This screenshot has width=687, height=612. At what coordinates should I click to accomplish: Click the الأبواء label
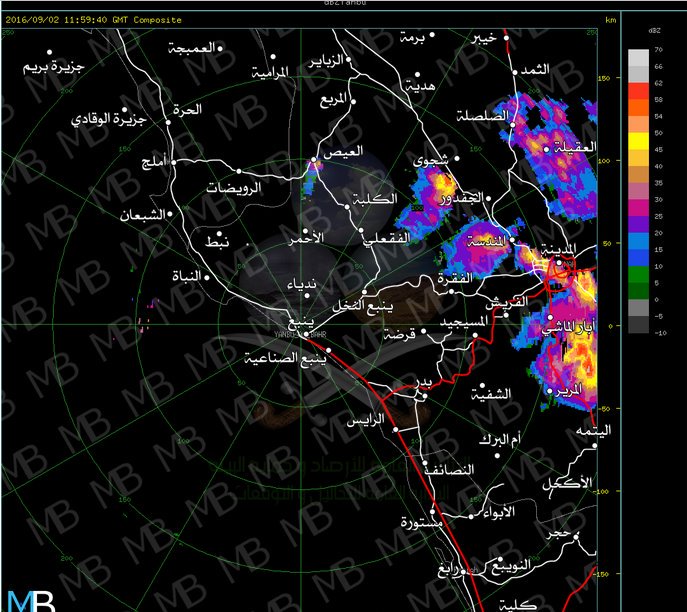[499, 511]
